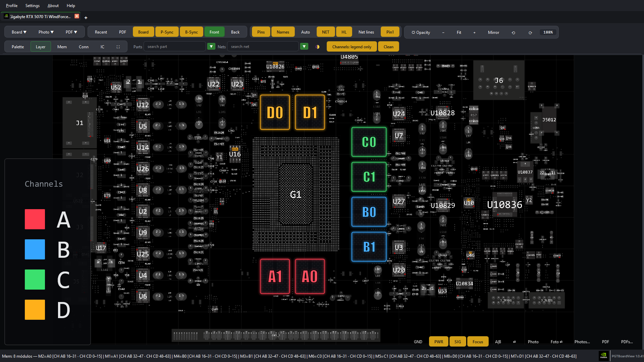This screenshot has height=362, width=644.
Task: Toggle Pins display
Action: (x=261, y=32)
